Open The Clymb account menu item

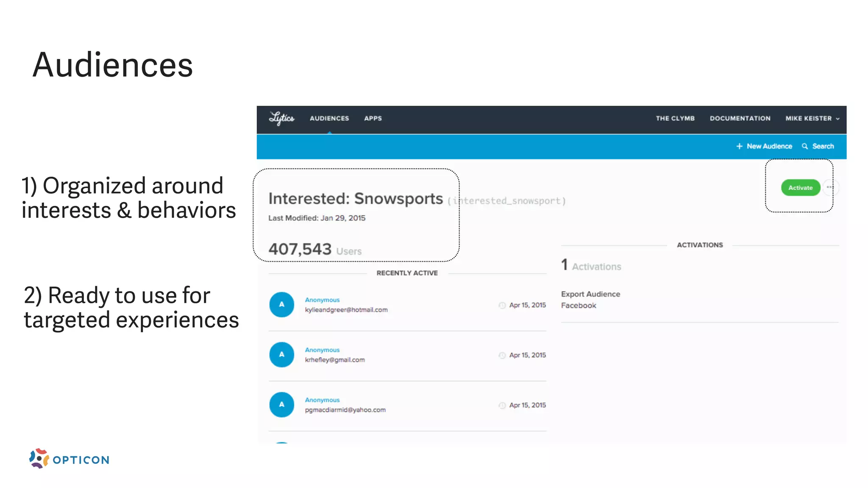click(x=675, y=119)
